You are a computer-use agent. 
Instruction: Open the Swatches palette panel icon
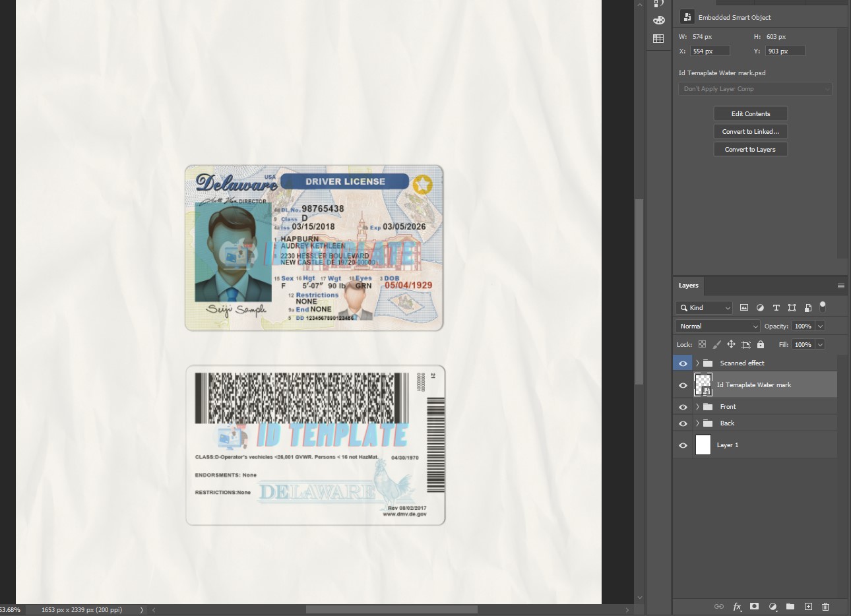[658, 20]
